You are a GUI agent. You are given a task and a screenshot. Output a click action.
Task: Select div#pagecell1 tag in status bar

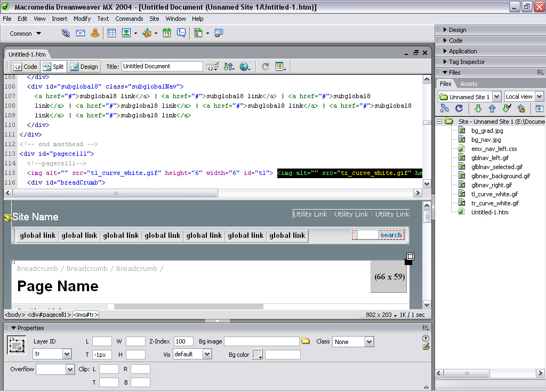tap(49, 315)
